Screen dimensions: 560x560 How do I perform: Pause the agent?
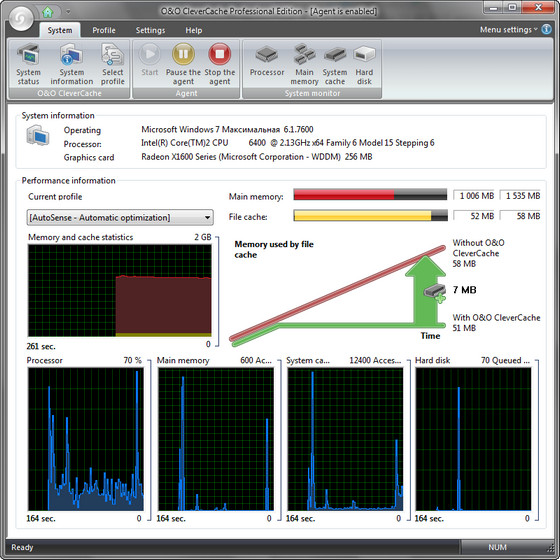click(x=183, y=65)
